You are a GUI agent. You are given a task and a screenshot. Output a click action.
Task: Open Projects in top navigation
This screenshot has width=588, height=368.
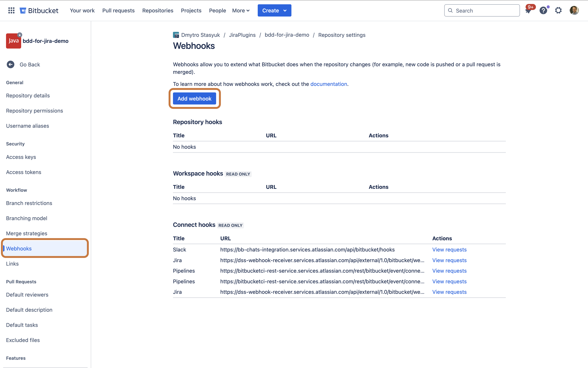[x=191, y=10]
